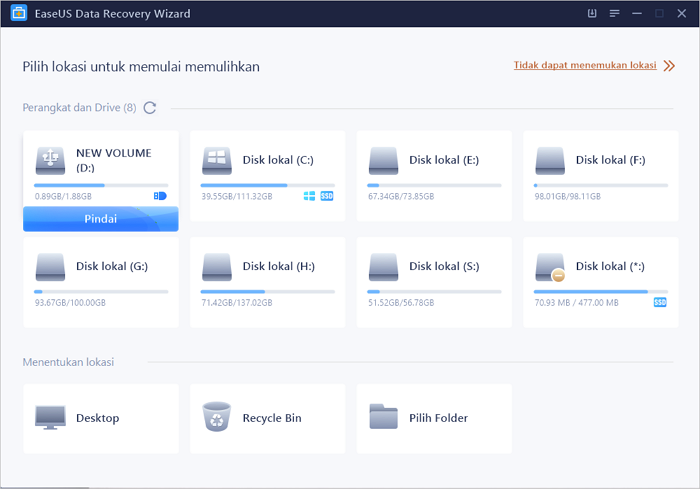700x489 pixels.
Task: Click the drive icon for Disk lokal (E:)
Action: (x=383, y=161)
